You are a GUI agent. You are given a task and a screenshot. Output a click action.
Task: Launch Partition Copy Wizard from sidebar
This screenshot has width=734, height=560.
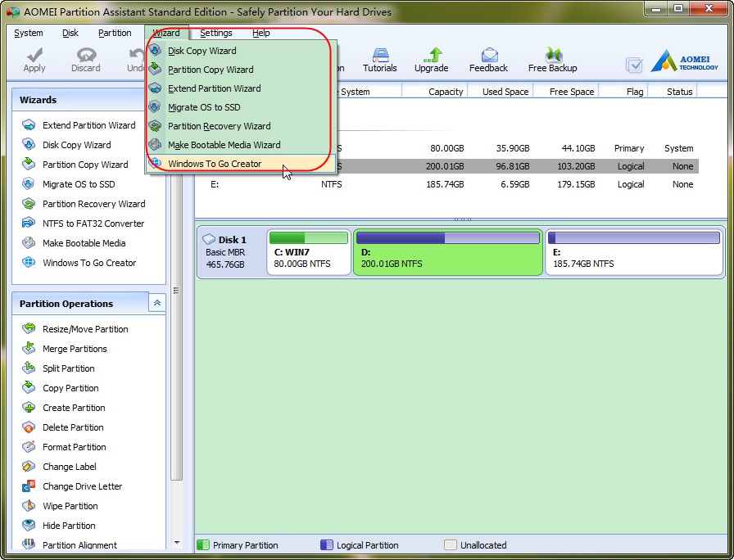(75, 165)
